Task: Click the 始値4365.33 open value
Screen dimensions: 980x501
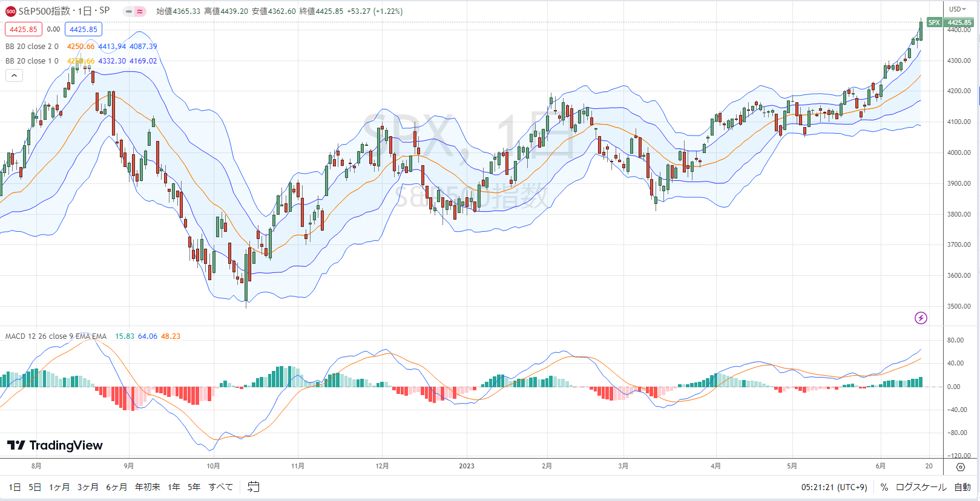Action: (178, 11)
